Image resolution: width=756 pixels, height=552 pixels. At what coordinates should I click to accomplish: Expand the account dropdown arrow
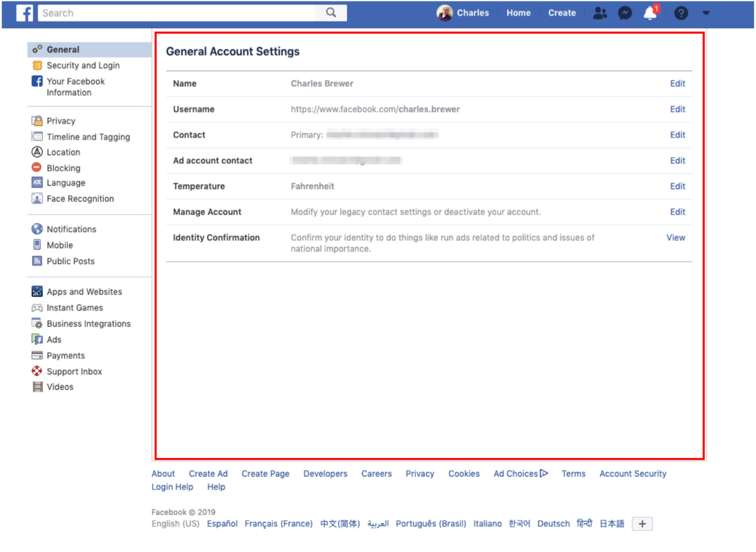tap(706, 13)
